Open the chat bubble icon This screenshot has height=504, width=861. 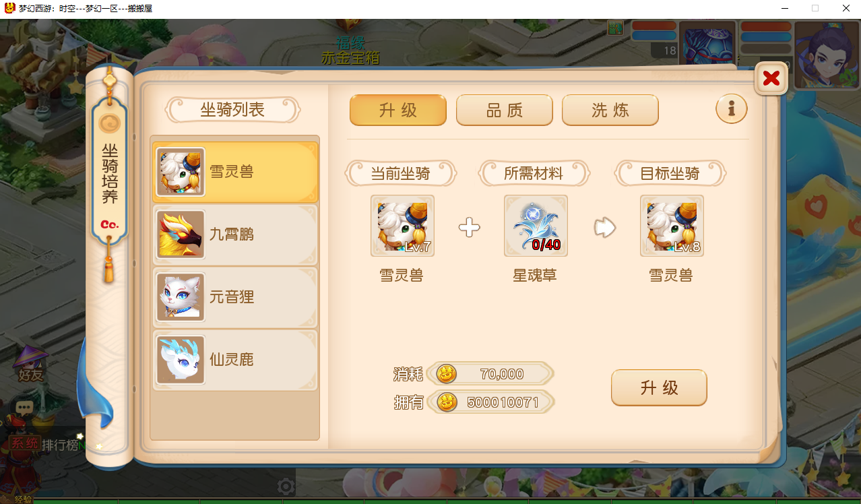coord(25,408)
